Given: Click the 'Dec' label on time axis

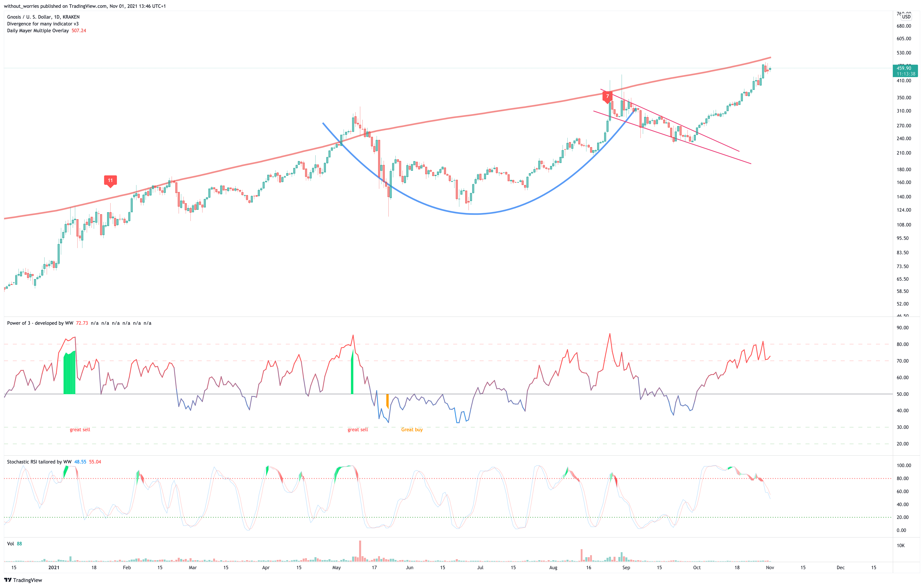Looking at the screenshot, I should (x=840, y=567).
